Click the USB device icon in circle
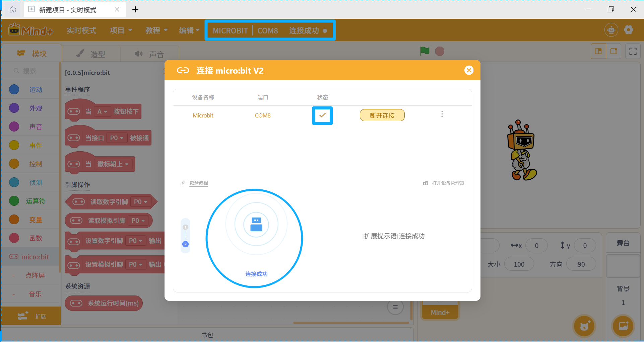Screen dimensions: 644x342 coord(256,224)
